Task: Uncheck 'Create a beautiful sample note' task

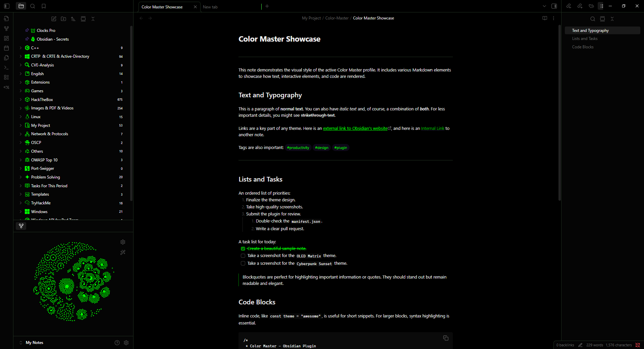Action: pos(243,249)
